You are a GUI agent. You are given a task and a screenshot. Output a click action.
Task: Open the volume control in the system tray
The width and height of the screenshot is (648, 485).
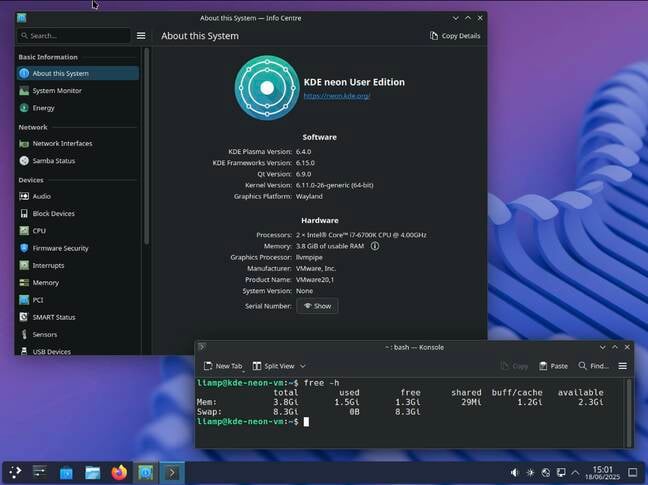pyautogui.click(x=515, y=472)
